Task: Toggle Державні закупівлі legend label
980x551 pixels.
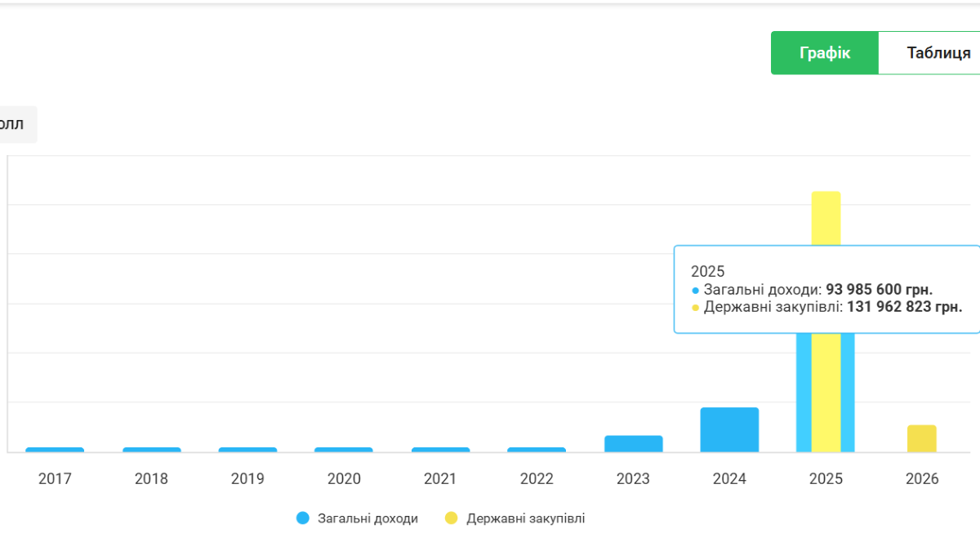Action: [525, 518]
